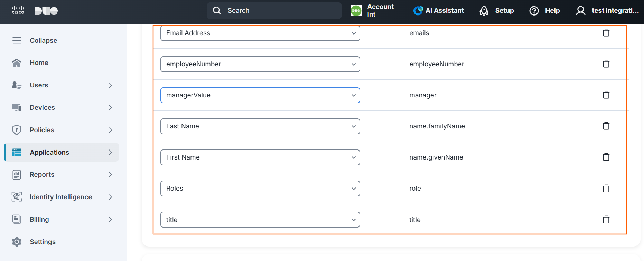This screenshot has width=644, height=261.
Task: Click the Users sidebar icon
Action: coord(17,85)
